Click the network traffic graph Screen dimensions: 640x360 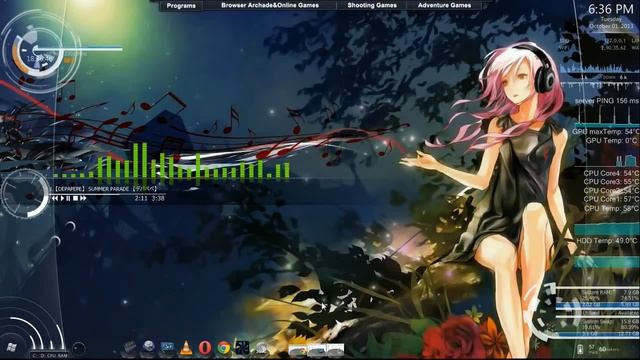[600, 69]
